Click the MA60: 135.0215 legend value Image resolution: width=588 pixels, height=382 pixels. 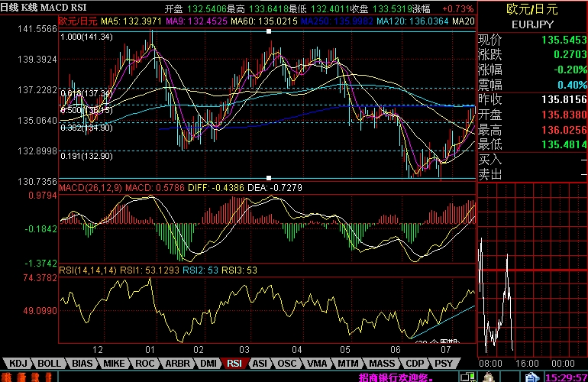(264, 21)
